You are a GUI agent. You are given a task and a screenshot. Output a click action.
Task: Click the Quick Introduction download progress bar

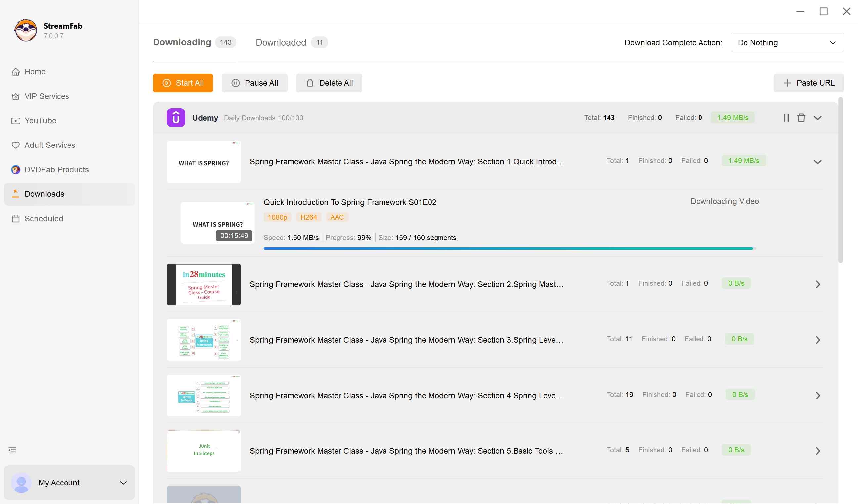(x=509, y=248)
